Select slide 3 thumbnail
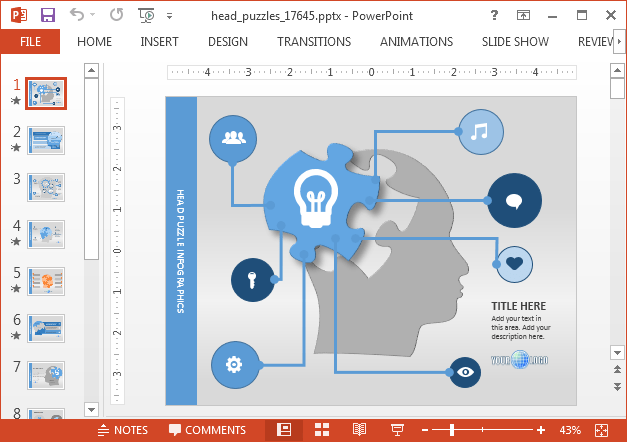627x442 pixels. click(46, 187)
